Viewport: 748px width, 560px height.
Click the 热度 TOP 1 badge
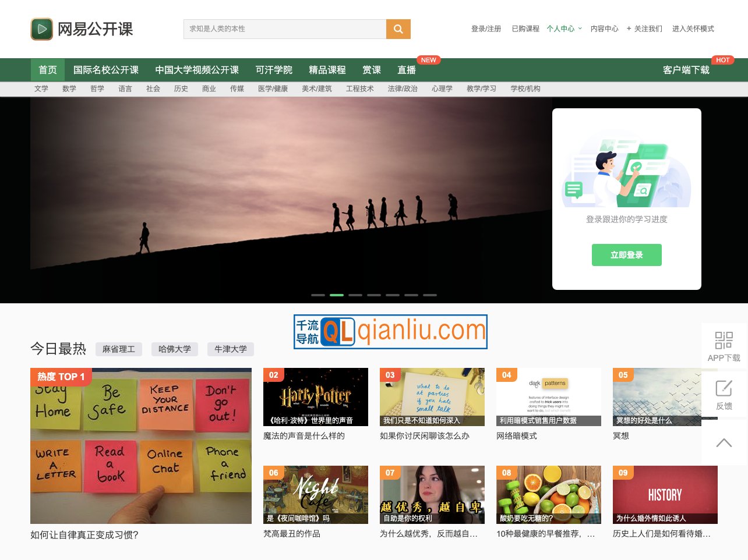[x=61, y=377]
